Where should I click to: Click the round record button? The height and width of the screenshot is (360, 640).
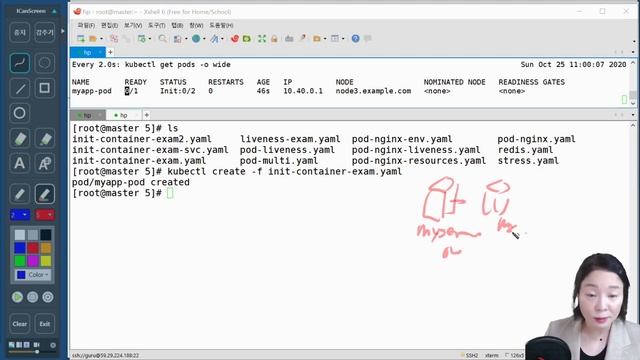point(32,297)
